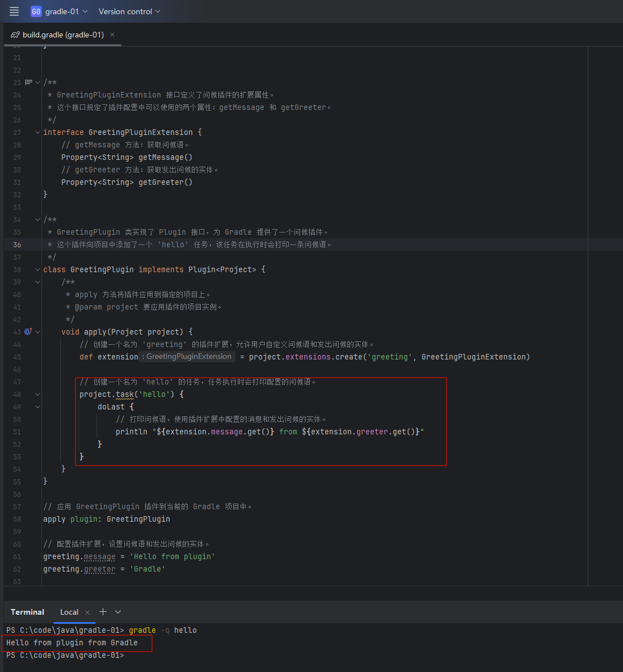Viewport: 623px width, 672px height.
Task: Open the main hamburger menu
Action: point(14,11)
